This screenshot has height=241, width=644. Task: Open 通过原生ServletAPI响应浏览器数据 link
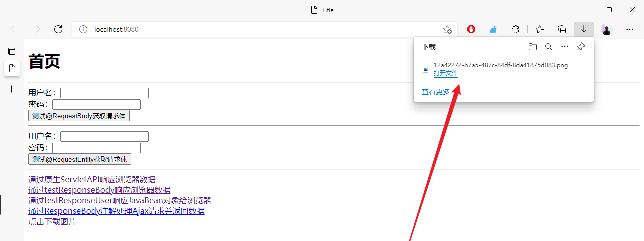coord(92,180)
